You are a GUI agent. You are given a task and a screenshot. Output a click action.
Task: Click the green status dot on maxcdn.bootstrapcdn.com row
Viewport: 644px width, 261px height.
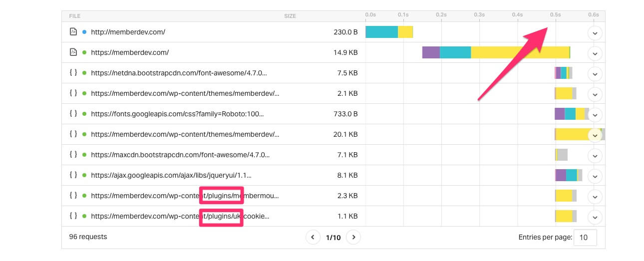[84, 155]
